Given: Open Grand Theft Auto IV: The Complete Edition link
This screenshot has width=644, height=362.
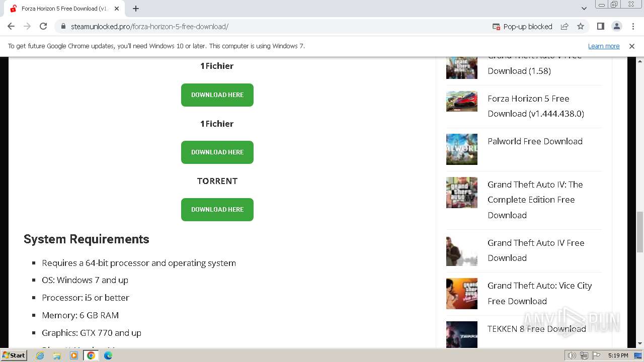Looking at the screenshot, I should (535, 200).
